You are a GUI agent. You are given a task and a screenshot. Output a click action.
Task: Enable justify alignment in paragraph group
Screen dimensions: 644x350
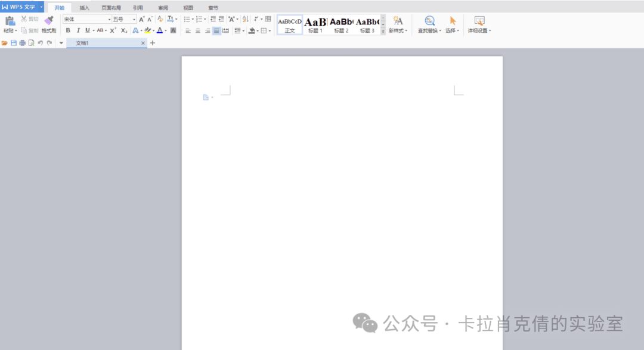pos(216,30)
